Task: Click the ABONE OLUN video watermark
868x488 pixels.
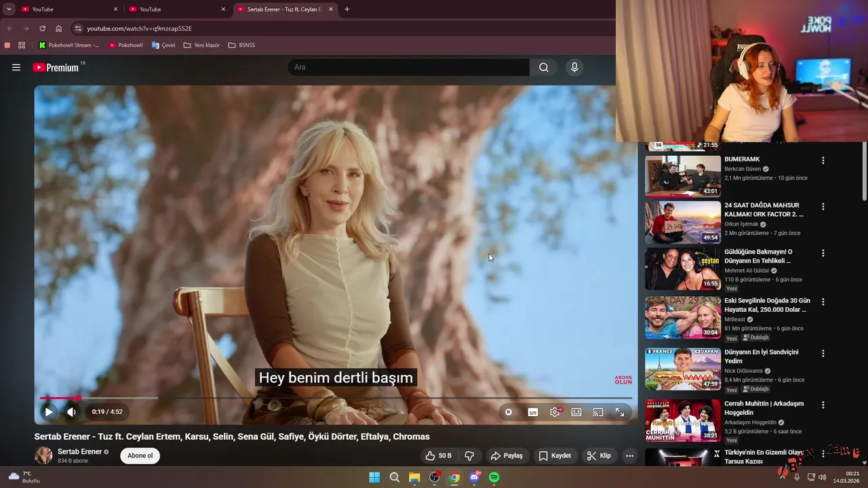Action: pyautogui.click(x=623, y=380)
